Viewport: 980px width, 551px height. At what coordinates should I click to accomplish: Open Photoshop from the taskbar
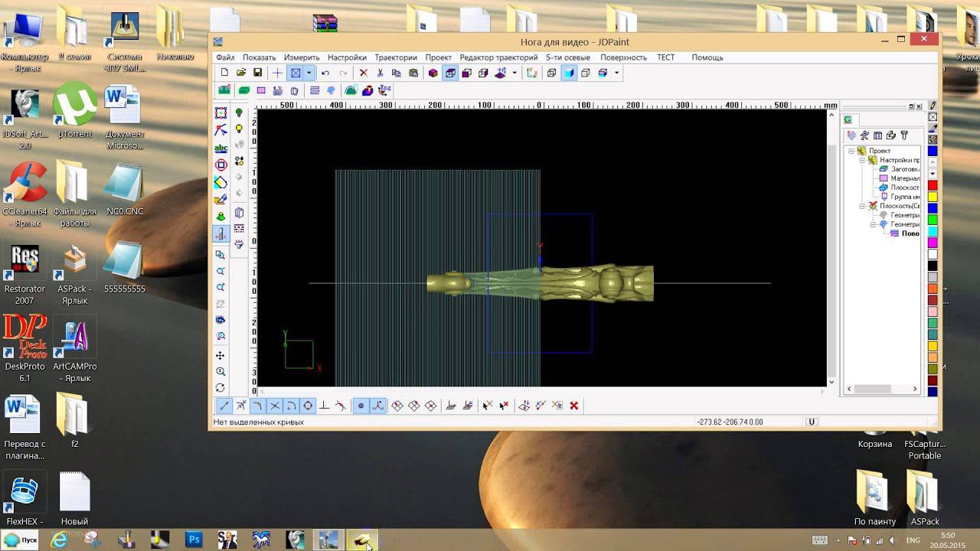click(194, 540)
